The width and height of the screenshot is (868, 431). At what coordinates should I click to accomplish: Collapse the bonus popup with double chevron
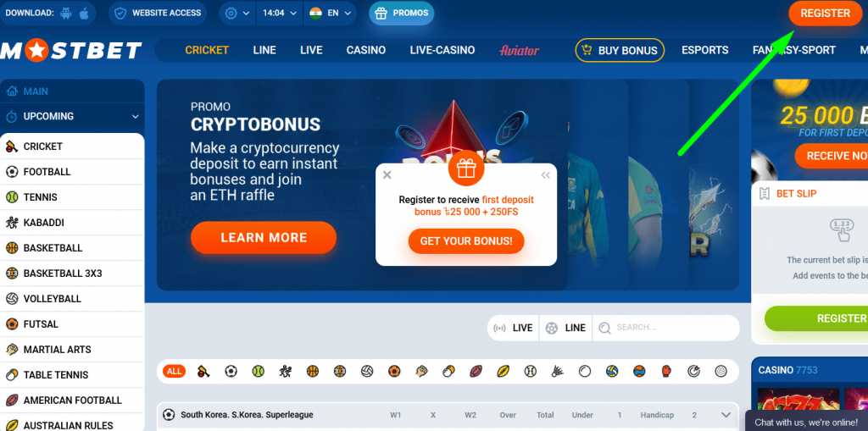(545, 175)
